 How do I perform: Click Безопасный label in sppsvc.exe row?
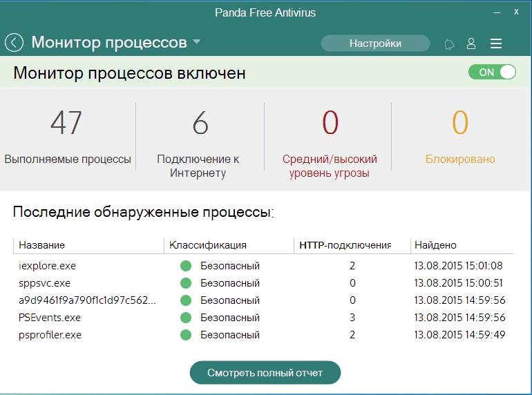(x=230, y=283)
